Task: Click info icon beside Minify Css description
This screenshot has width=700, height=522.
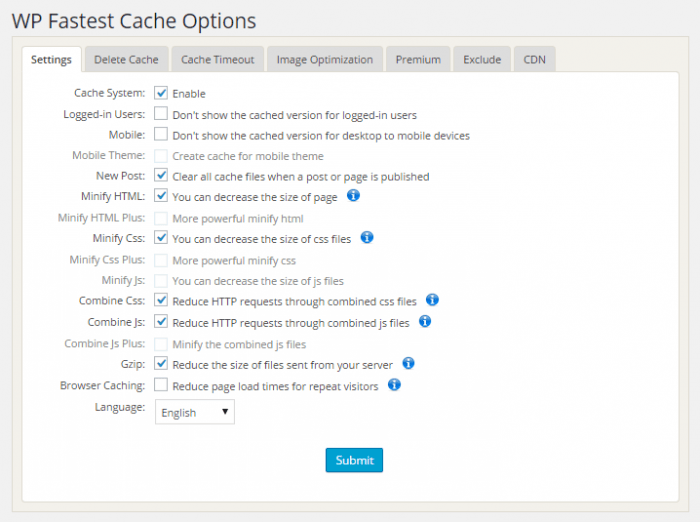Action: point(367,238)
